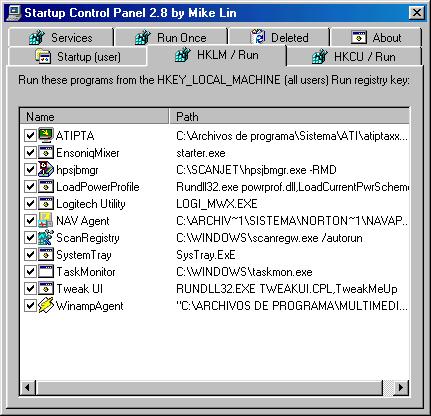
Task: Click the C:\WINDOWS\taskmon.exe path
Action: [x=244, y=272]
